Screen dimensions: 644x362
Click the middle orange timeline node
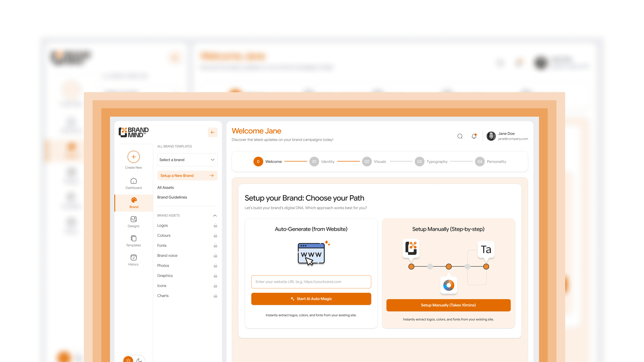point(449,267)
